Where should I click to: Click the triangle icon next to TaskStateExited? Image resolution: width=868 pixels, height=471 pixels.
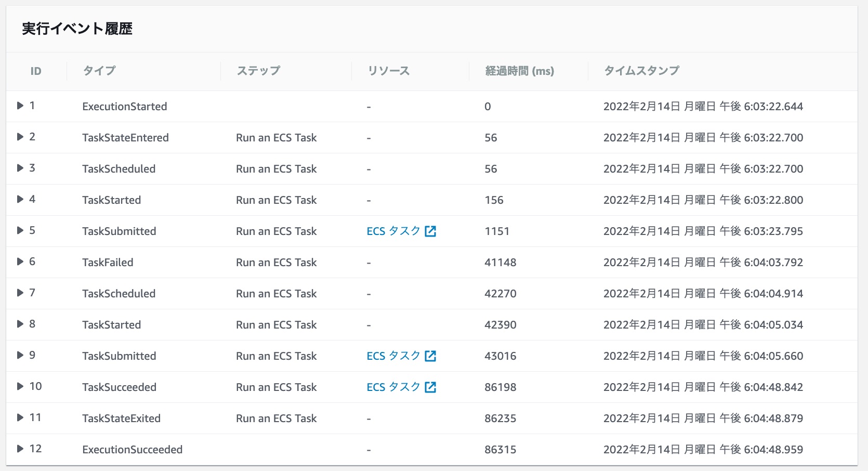(x=20, y=418)
